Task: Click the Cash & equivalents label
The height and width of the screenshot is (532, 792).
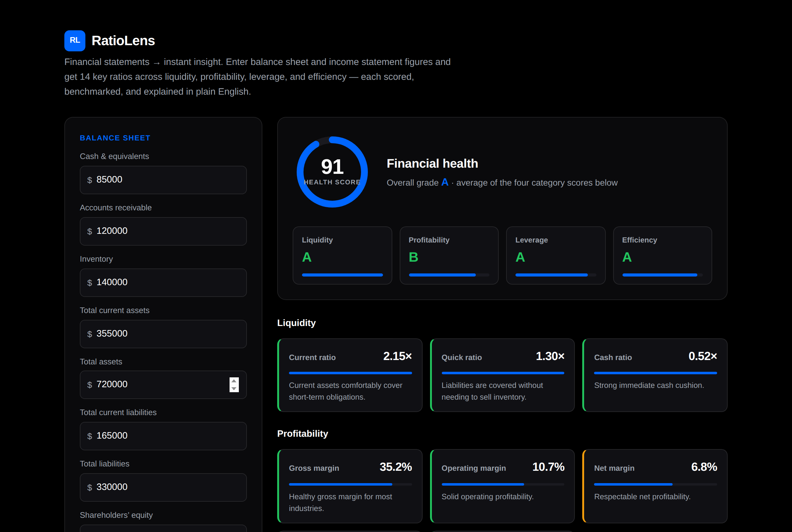Action: [x=114, y=157]
